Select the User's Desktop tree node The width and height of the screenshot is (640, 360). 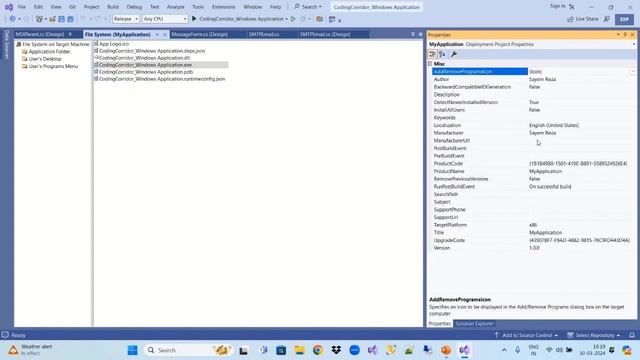(x=45, y=59)
